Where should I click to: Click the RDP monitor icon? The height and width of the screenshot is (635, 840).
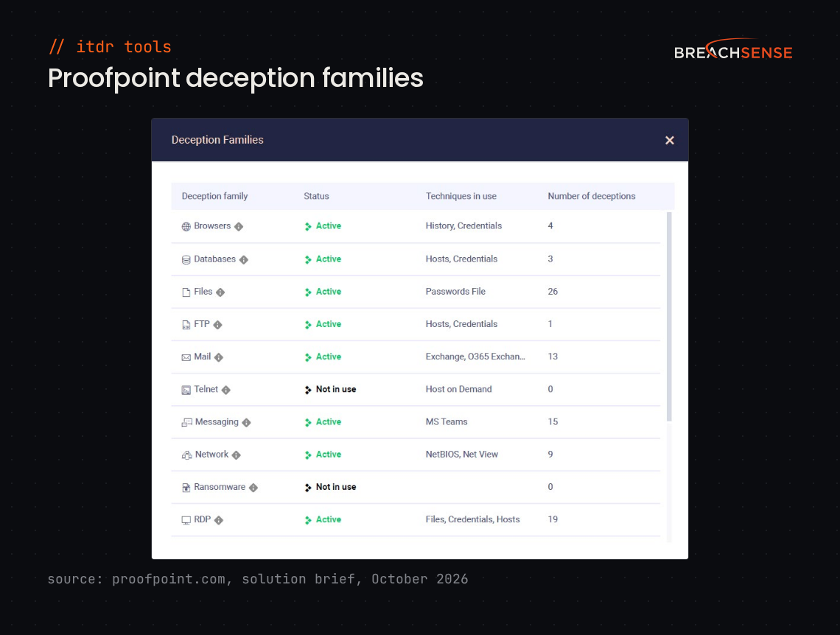(x=186, y=520)
